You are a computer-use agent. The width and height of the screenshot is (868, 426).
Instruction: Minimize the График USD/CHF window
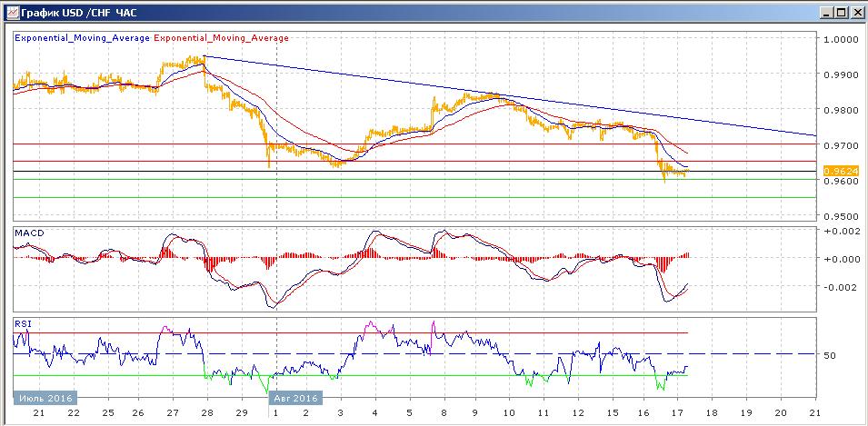coord(828,13)
